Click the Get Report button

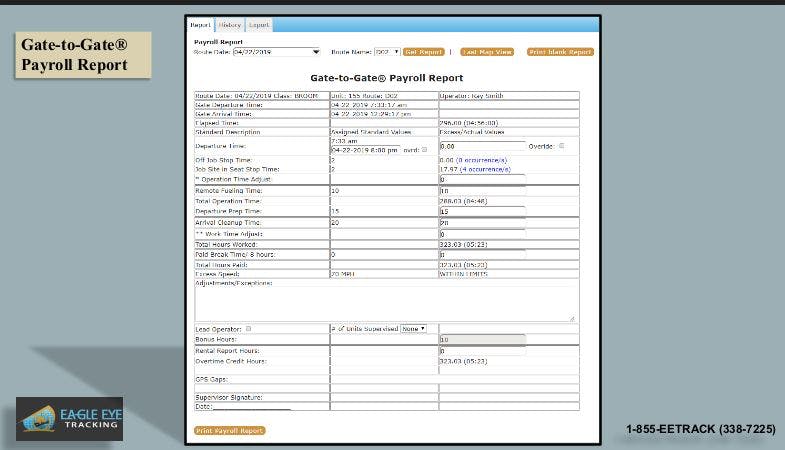(x=424, y=52)
